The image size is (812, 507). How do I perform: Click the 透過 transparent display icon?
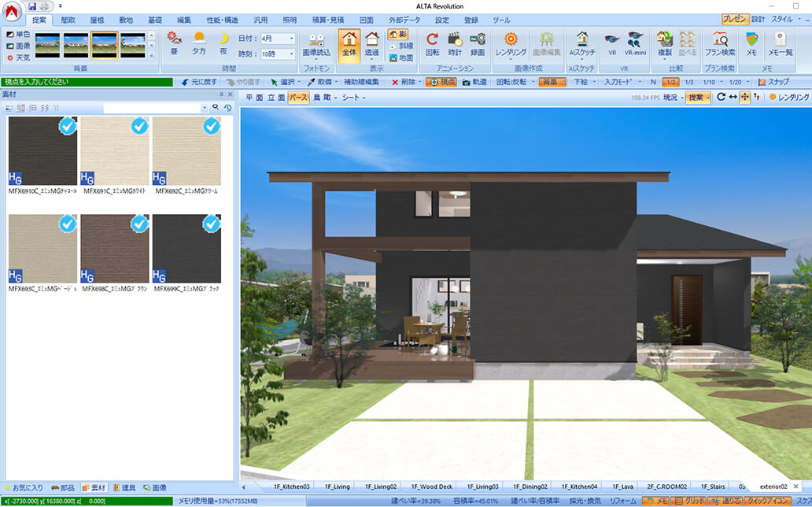coord(371,39)
